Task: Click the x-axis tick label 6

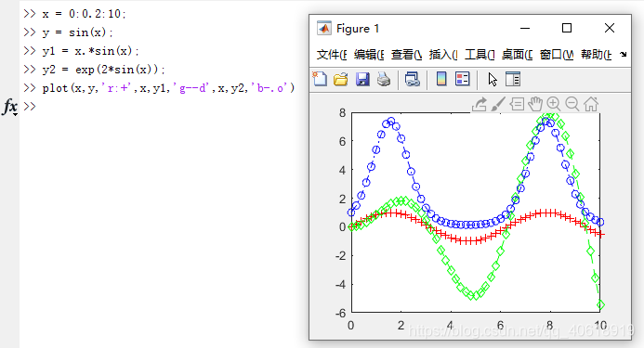Action: pyautogui.click(x=500, y=326)
